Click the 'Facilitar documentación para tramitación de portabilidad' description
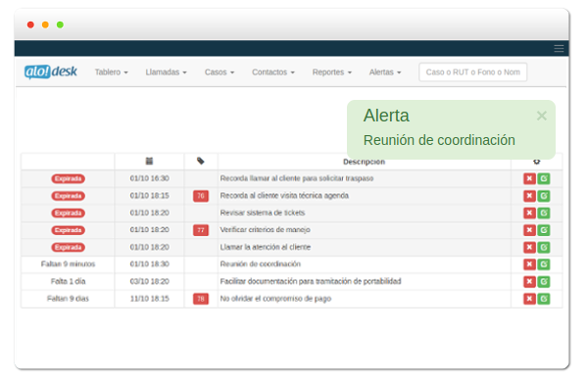The width and height of the screenshot is (588, 379). [311, 281]
